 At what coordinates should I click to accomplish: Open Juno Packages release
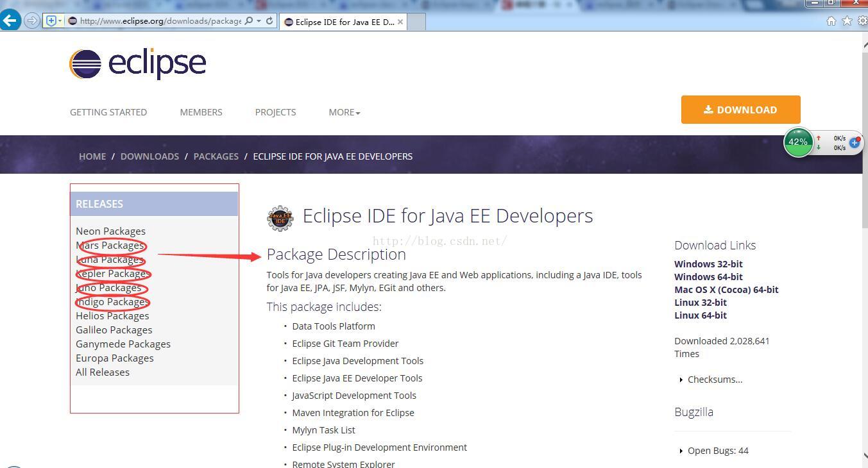pos(108,287)
